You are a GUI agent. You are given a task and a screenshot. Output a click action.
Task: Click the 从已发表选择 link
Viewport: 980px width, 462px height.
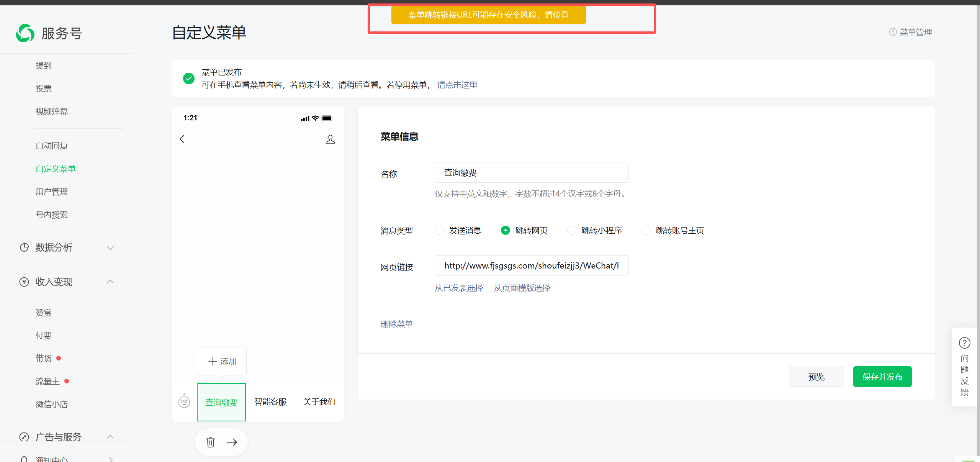coord(459,288)
